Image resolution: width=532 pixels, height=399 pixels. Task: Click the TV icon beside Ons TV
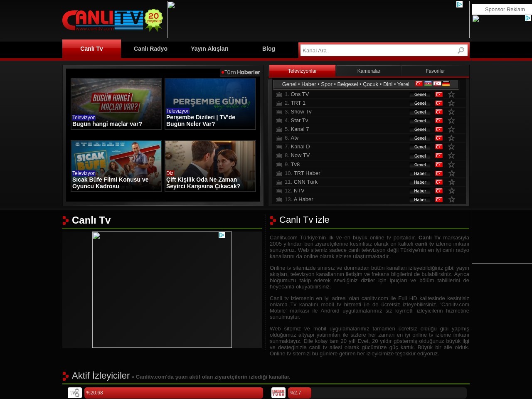coord(279,95)
